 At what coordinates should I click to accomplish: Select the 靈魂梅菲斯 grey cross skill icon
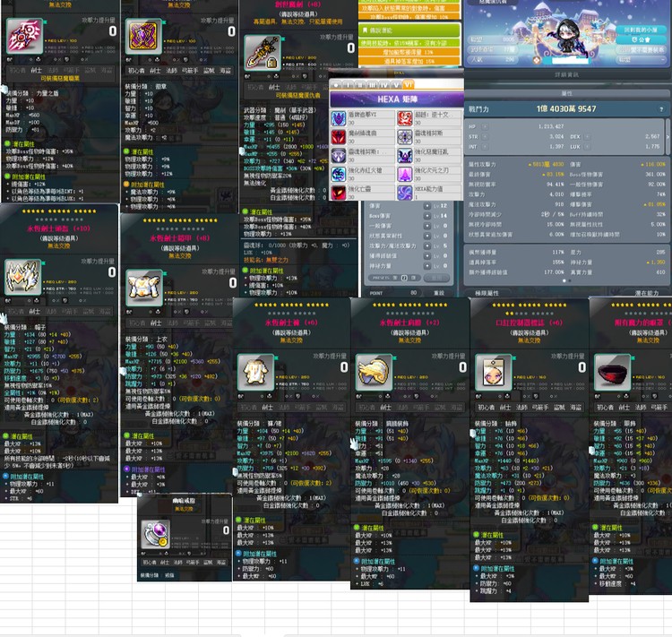point(405,137)
